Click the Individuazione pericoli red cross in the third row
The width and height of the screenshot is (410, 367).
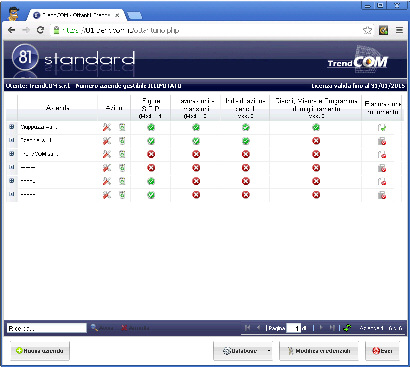[246, 154]
